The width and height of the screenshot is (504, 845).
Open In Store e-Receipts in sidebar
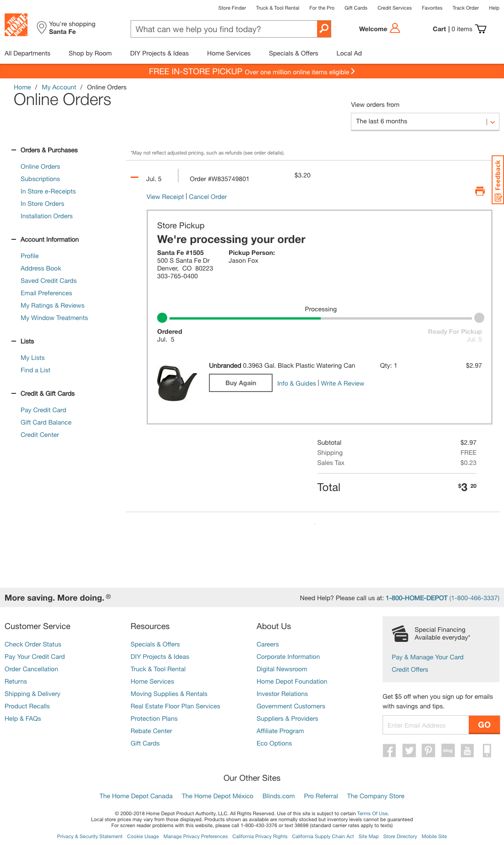(x=48, y=191)
